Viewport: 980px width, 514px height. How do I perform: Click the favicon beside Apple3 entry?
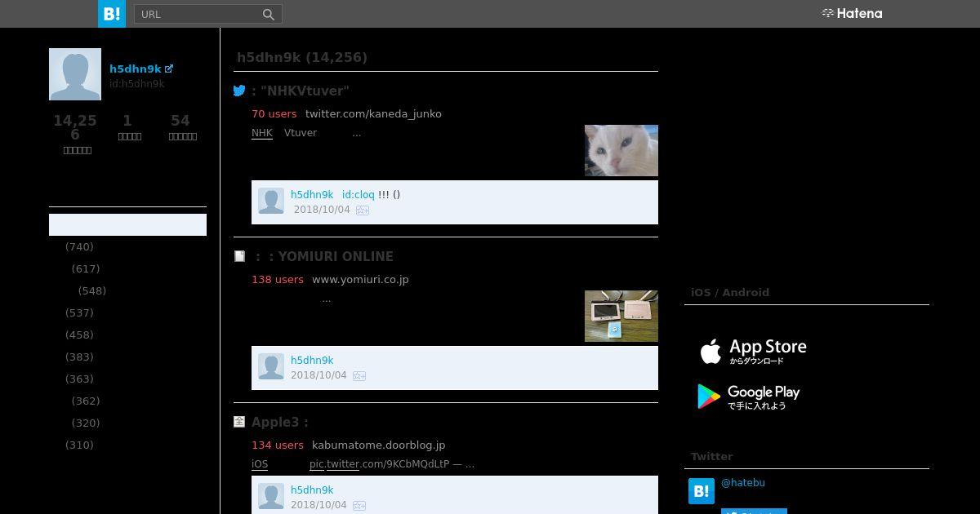pos(239,422)
